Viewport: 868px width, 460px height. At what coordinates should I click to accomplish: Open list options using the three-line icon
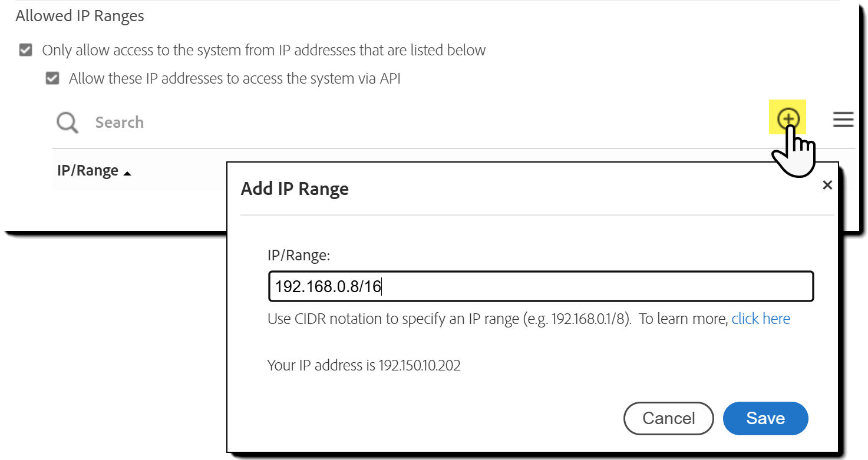844,120
